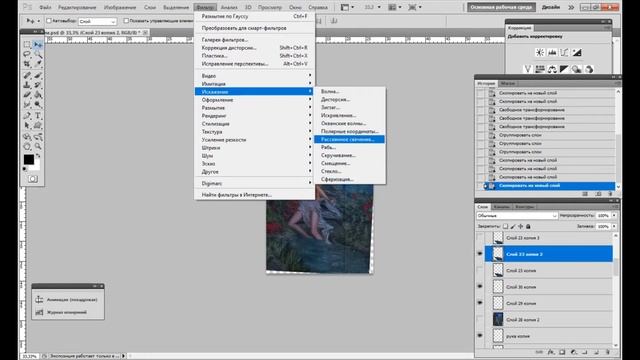Image resolution: width=640 pixels, height=360 pixels.
Task: Toggle lock transparent pixels
Action: 505,226
